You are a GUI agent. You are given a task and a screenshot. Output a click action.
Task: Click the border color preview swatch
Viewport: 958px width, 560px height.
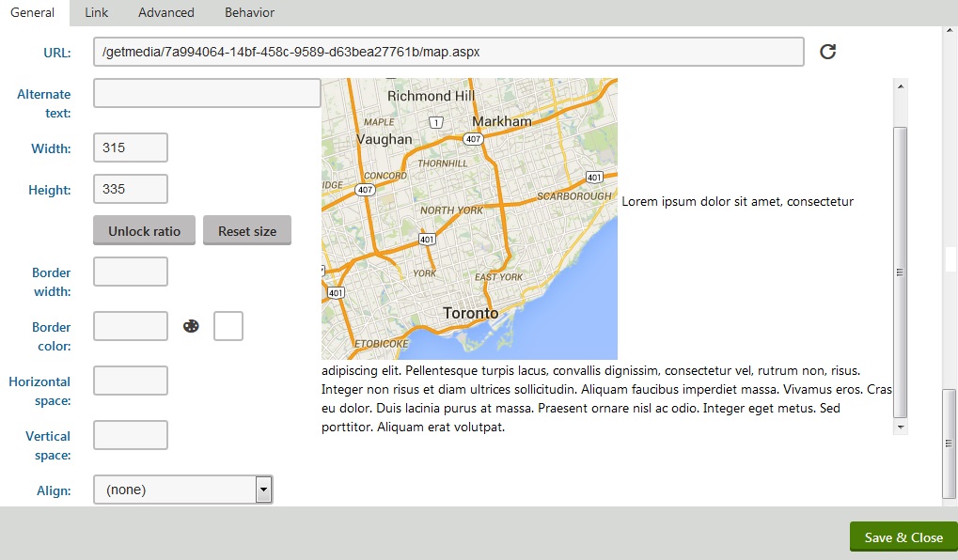point(228,327)
